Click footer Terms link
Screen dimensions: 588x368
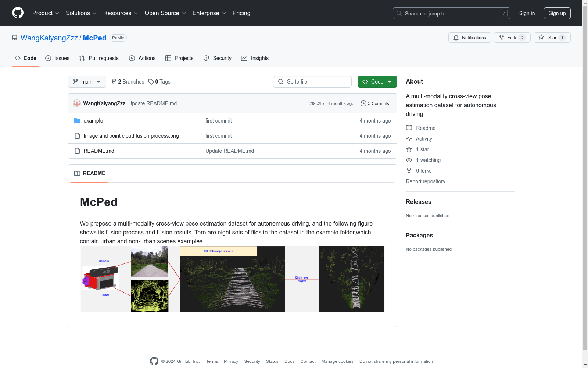tap(212, 361)
